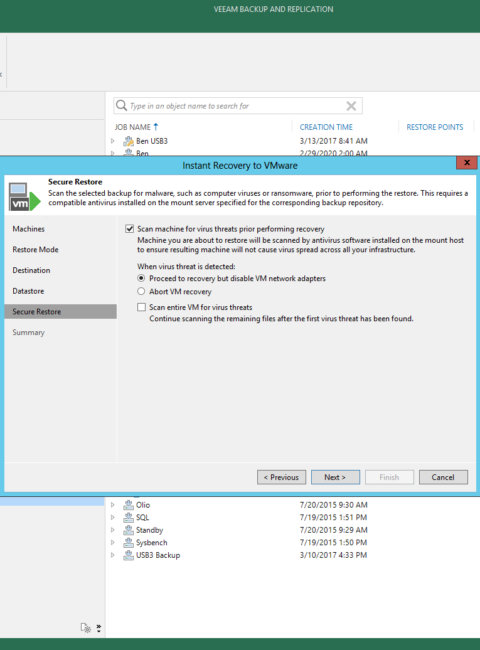Click the object name search field

coord(238,106)
